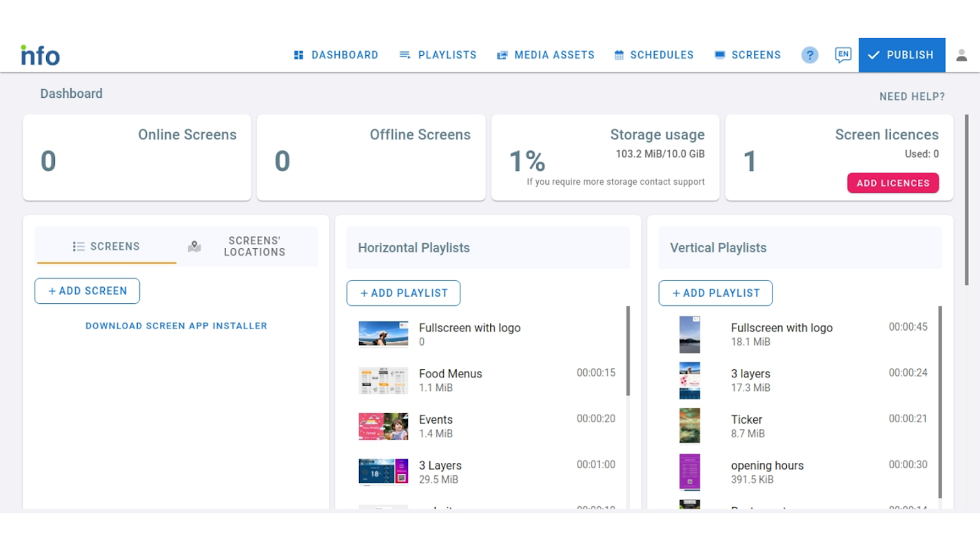This screenshot has height=551, width=980.
Task: Open Download Screen App Installer link
Action: tap(176, 326)
